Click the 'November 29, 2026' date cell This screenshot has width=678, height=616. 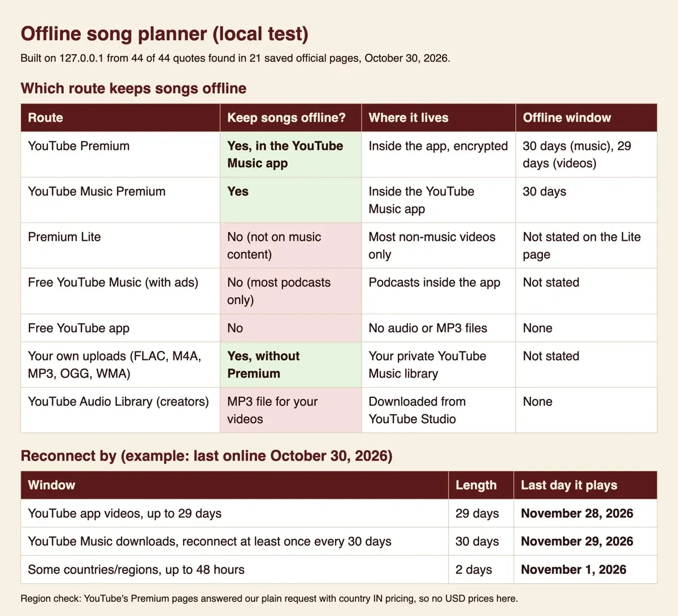point(585,541)
